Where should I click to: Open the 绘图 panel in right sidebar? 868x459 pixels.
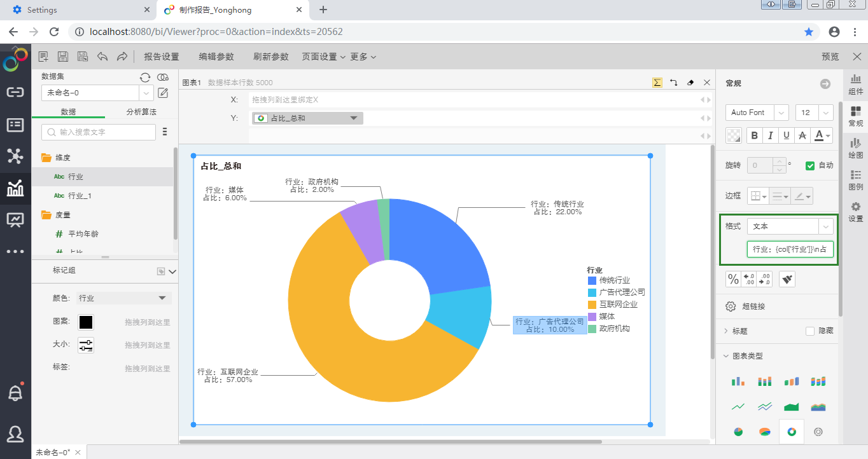[x=856, y=147]
